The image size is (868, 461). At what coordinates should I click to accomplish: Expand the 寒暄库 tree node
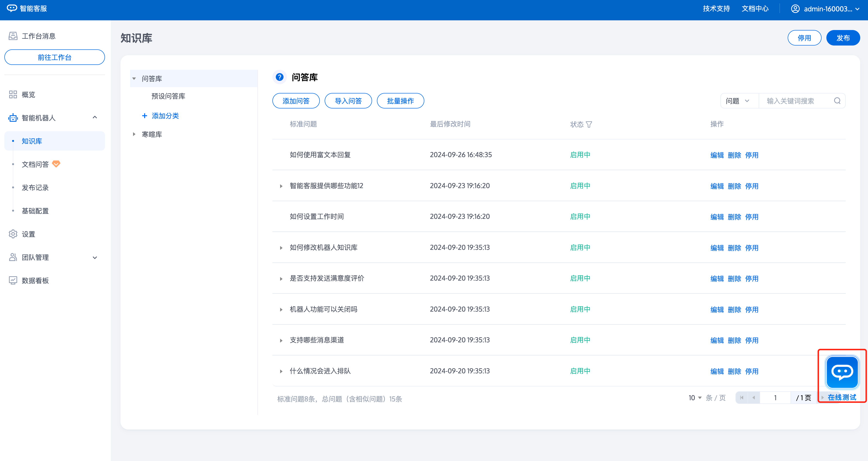[134, 134]
